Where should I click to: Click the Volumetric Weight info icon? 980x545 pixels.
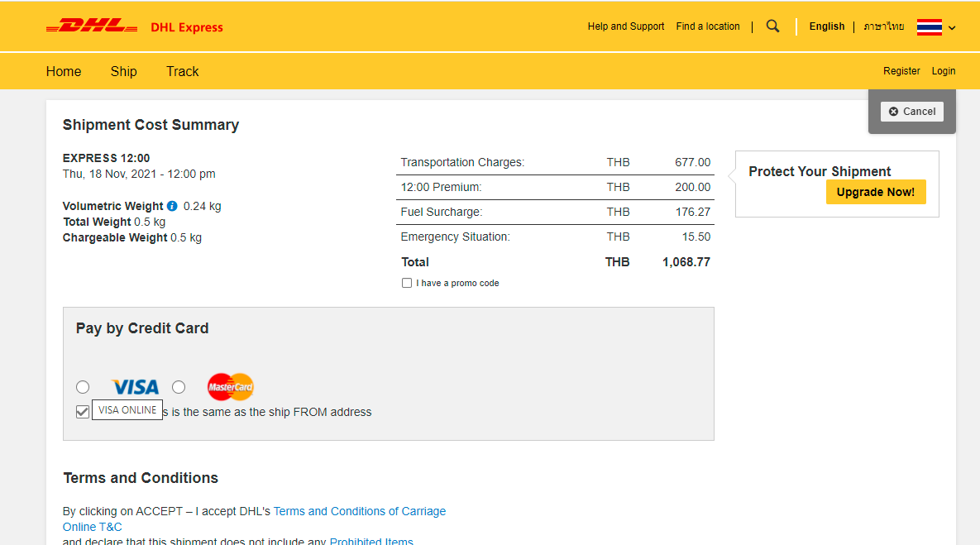[x=172, y=206]
